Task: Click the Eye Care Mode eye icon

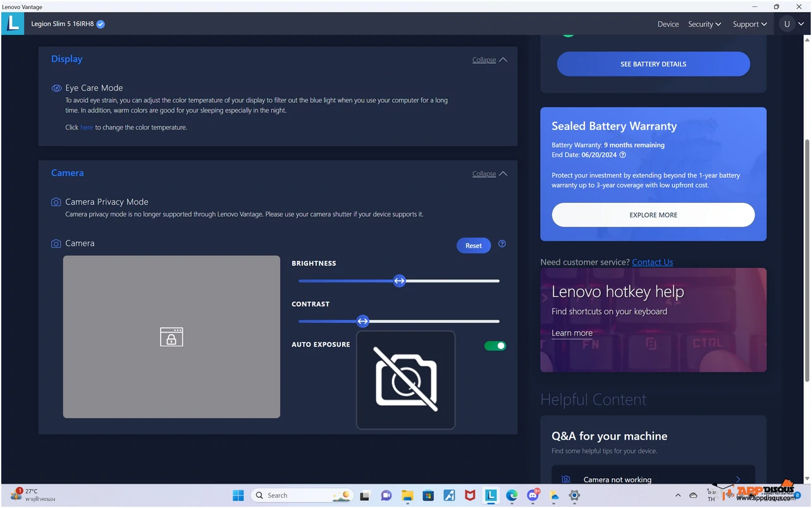Action: (56, 88)
